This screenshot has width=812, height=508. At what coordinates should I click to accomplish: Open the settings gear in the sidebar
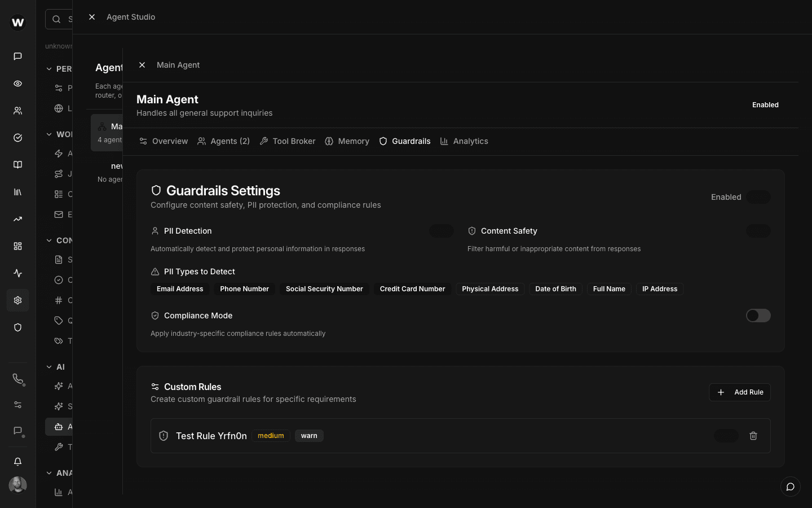tap(17, 300)
